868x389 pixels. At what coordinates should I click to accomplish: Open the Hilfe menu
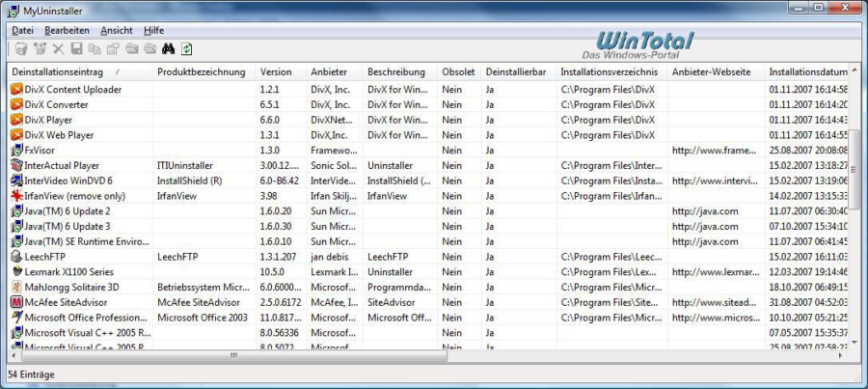click(x=154, y=31)
